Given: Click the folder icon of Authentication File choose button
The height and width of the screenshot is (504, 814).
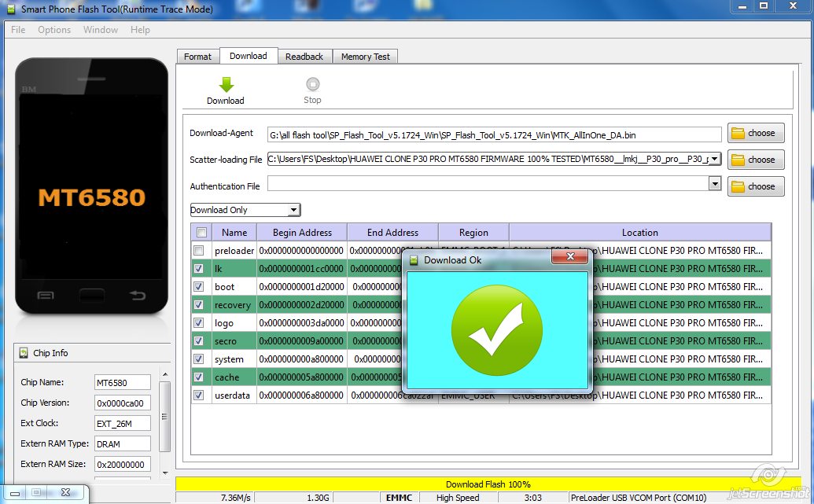Looking at the screenshot, I should point(738,187).
